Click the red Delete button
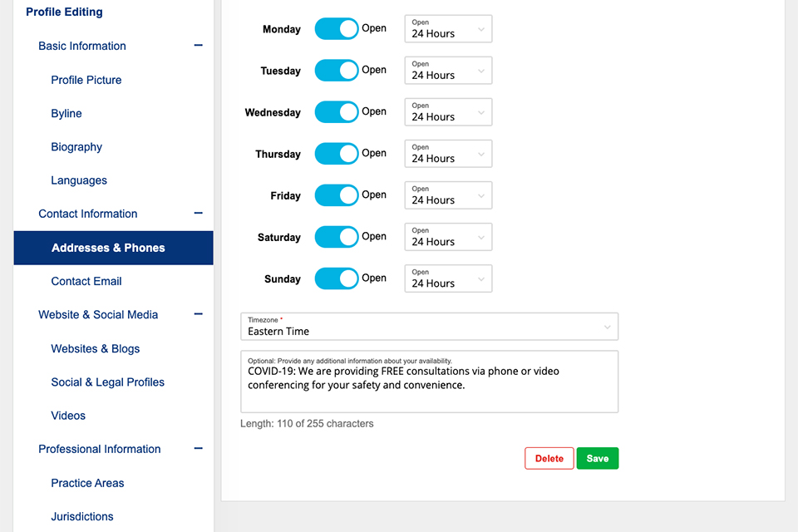 [549, 458]
